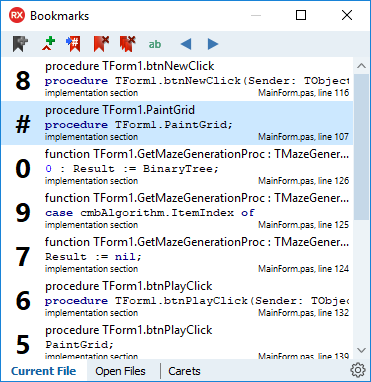
Task: Click text 'MainForm.pas, line 116'
Action: point(304,93)
